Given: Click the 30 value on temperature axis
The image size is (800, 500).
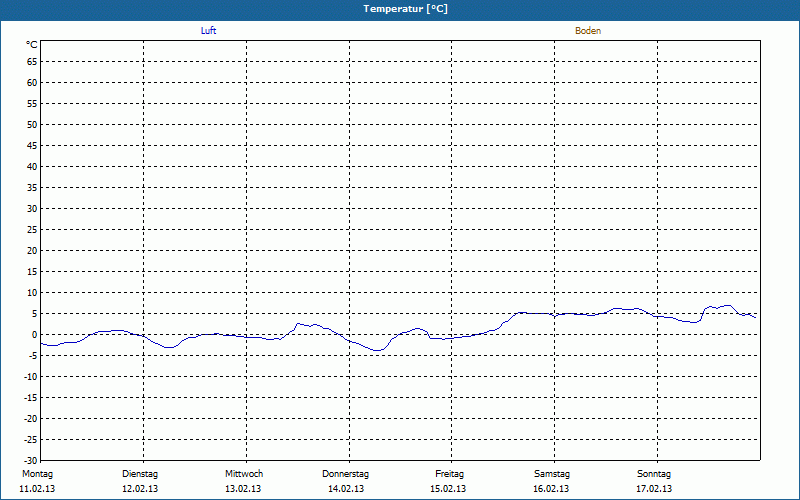Looking at the screenshot, I should tap(32, 209).
